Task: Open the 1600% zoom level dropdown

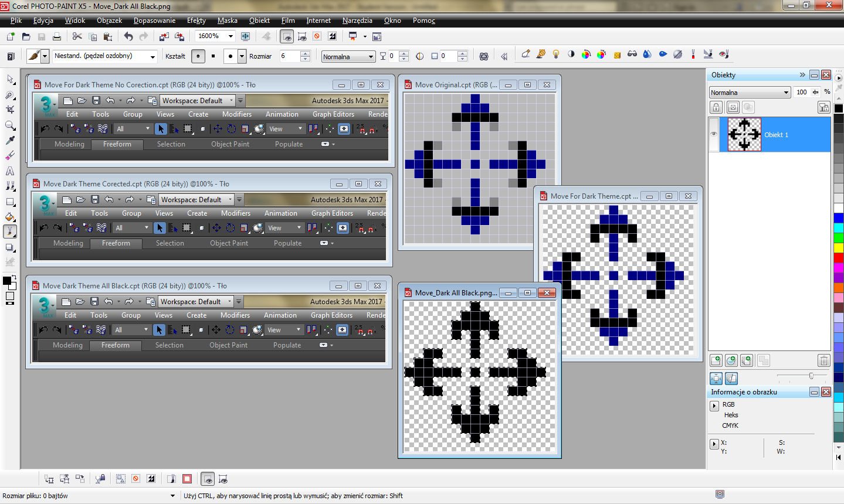Action: pos(231,36)
